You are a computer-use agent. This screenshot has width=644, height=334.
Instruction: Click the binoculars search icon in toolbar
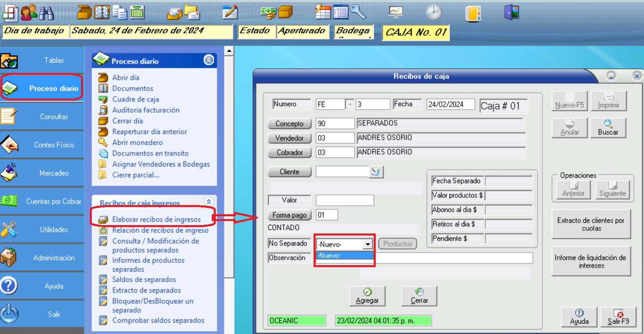pos(47,13)
